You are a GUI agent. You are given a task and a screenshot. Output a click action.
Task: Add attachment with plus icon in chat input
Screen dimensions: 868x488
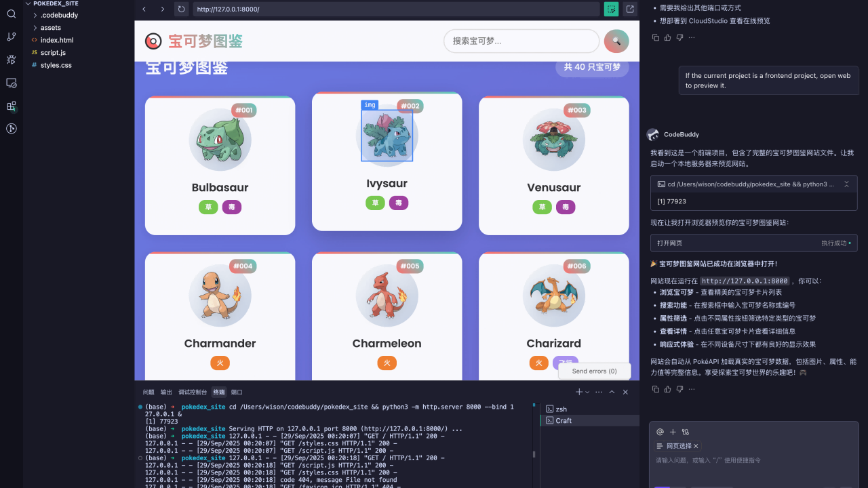[x=673, y=432]
